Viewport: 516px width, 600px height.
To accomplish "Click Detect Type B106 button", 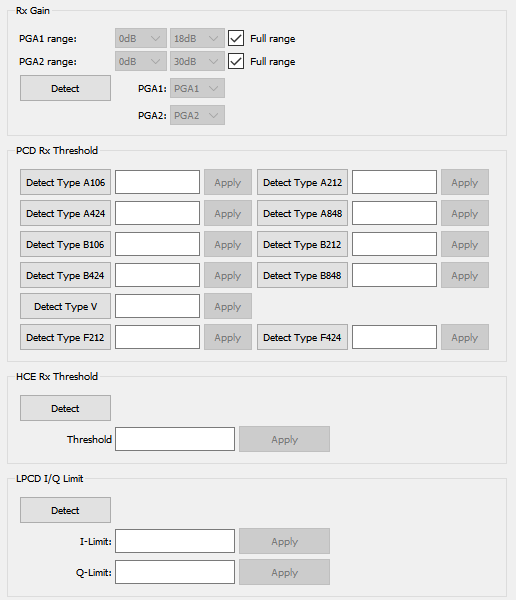I will [x=65, y=244].
